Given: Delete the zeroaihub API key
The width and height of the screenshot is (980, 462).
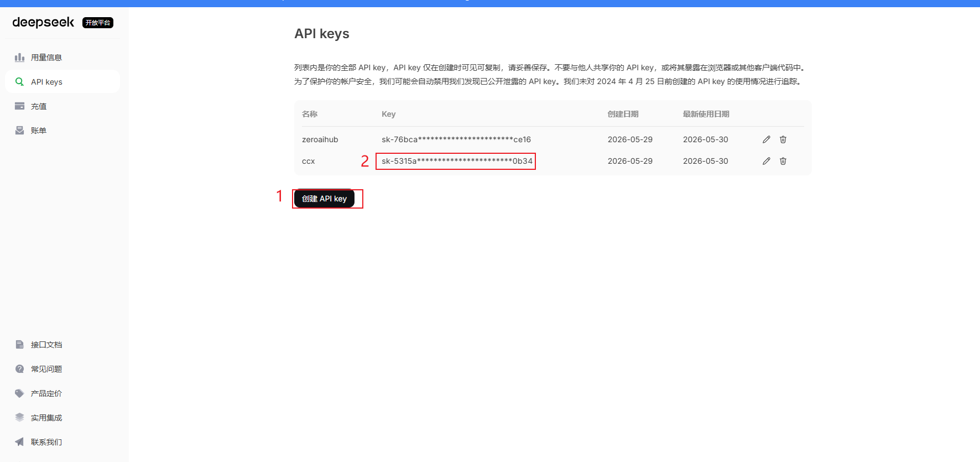Looking at the screenshot, I should (783, 139).
